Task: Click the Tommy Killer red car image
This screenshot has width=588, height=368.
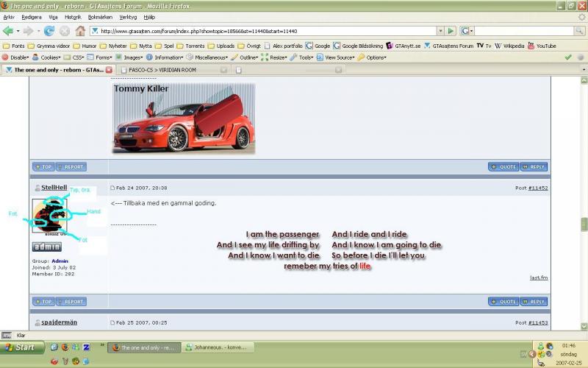Action: 183,118
